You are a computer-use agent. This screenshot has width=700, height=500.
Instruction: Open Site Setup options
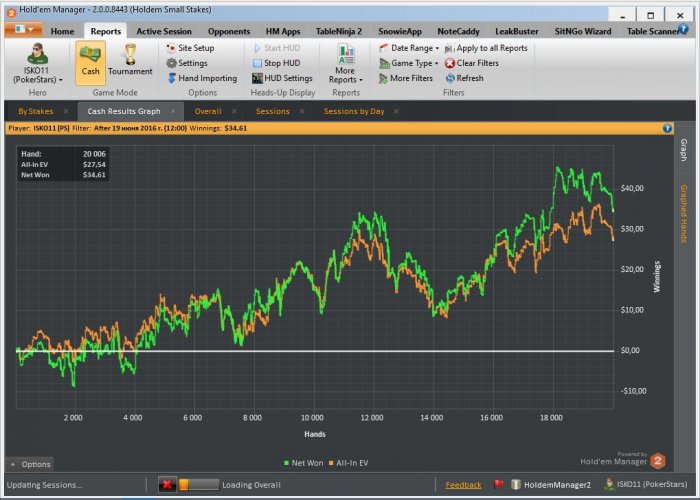tap(195, 48)
